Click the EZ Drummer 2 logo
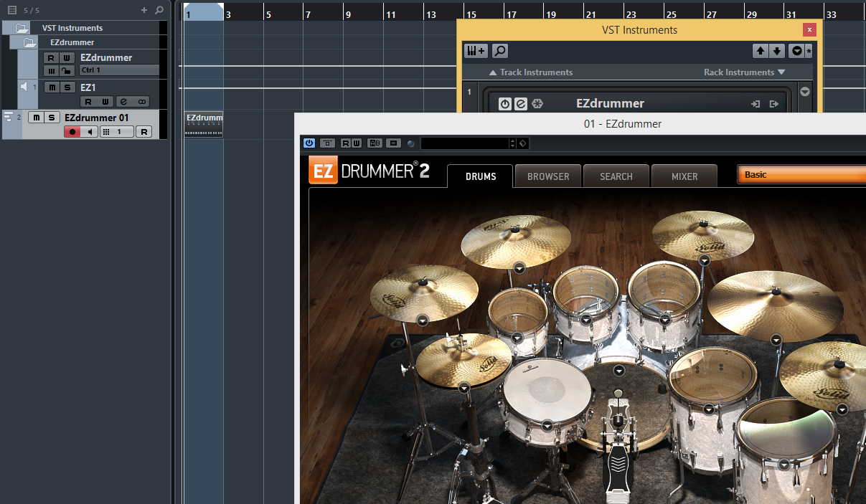866x504 pixels. coord(369,171)
